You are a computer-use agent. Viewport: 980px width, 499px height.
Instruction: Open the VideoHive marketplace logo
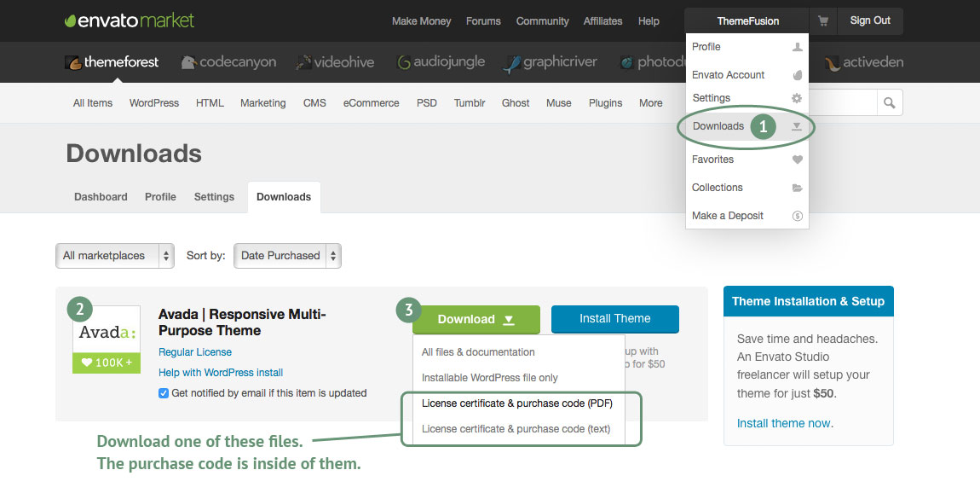pyautogui.click(x=336, y=62)
